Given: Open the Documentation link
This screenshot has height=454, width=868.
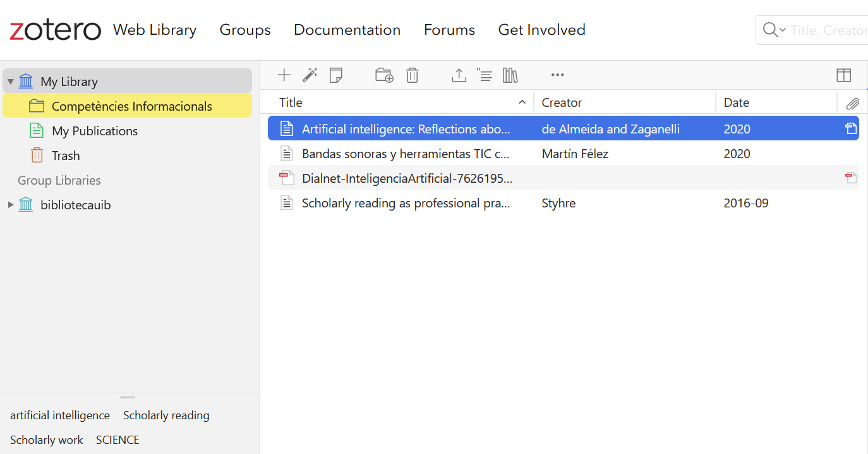Looking at the screenshot, I should pyautogui.click(x=347, y=30).
